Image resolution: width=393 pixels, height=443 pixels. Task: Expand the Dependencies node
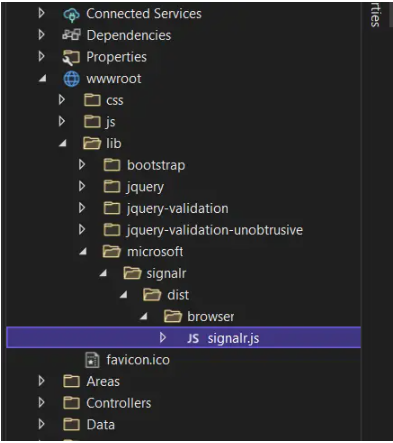click(41, 35)
